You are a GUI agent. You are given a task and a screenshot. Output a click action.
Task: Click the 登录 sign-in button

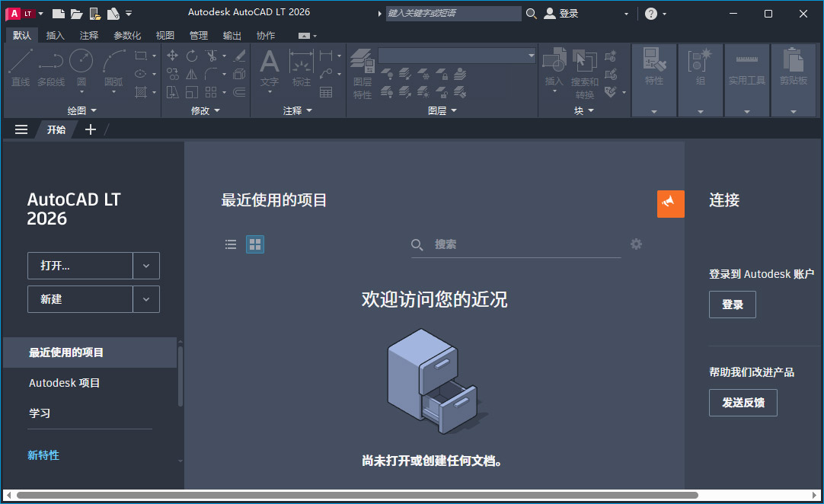pyautogui.click(x=732, y=304)
